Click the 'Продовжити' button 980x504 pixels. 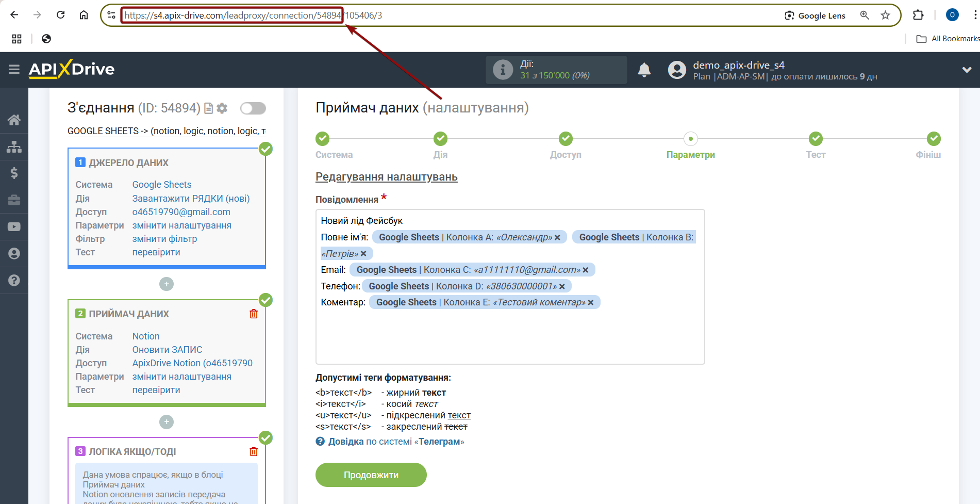pyautogui.click(x=371, y=475)
